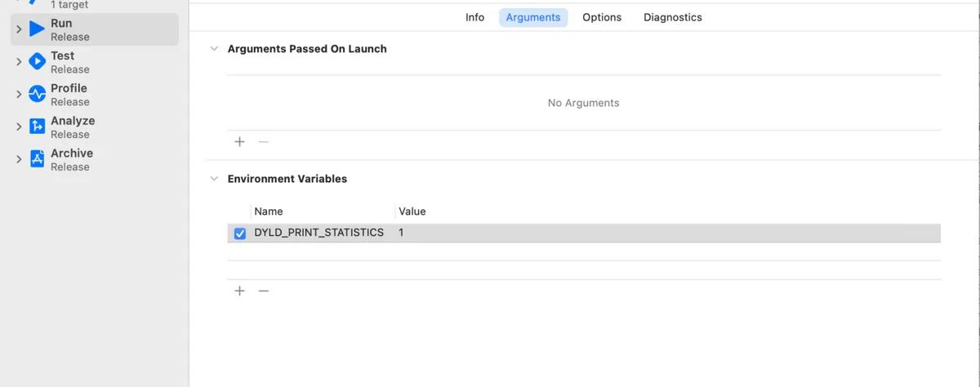
Task: Remove launch argument with minus button
Action: coord(263,142)
